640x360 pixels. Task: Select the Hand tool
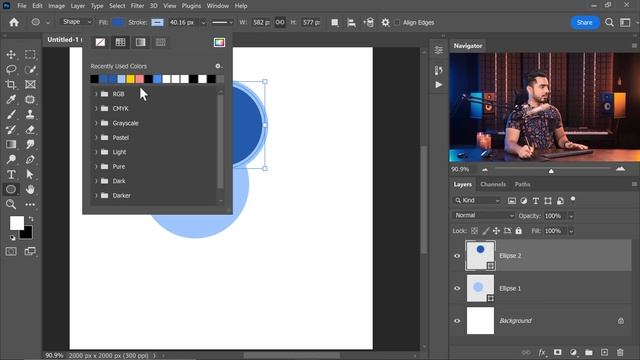click(30, 189)
